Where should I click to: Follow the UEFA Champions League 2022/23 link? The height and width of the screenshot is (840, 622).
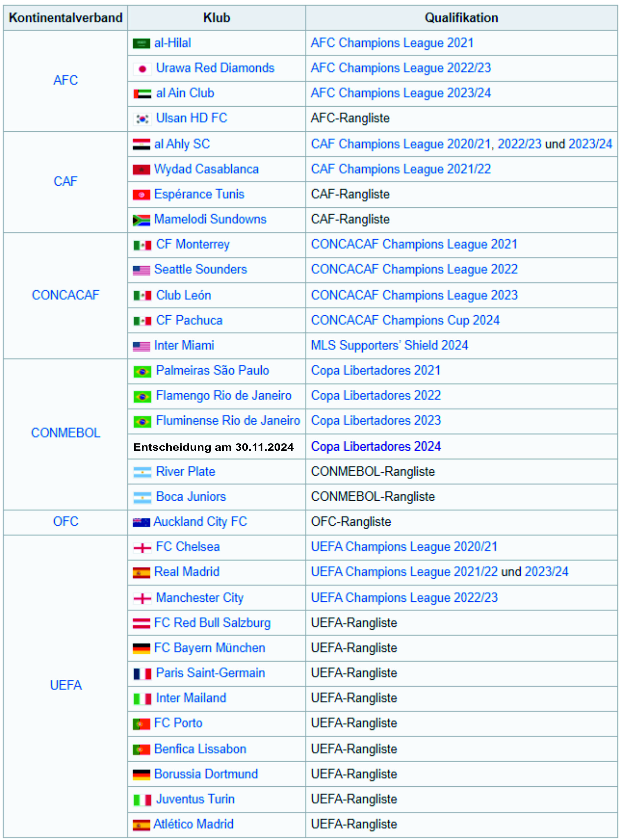[405, 598]
